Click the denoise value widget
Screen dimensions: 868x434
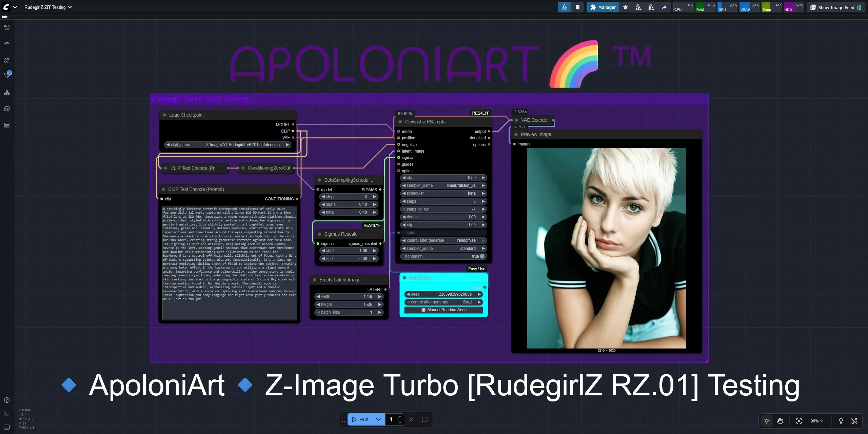click(443, 217)
